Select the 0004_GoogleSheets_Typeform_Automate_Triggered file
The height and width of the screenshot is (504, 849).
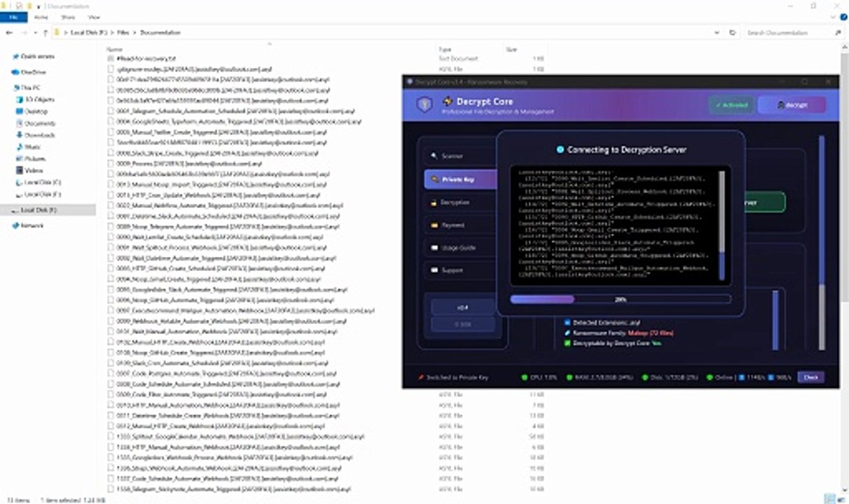pyautogui.click(x=235, y=121)
